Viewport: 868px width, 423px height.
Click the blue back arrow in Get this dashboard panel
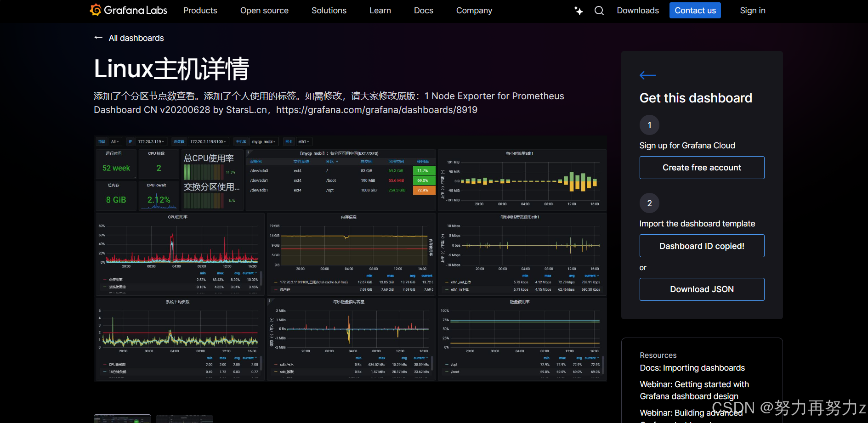coord(647,75)
